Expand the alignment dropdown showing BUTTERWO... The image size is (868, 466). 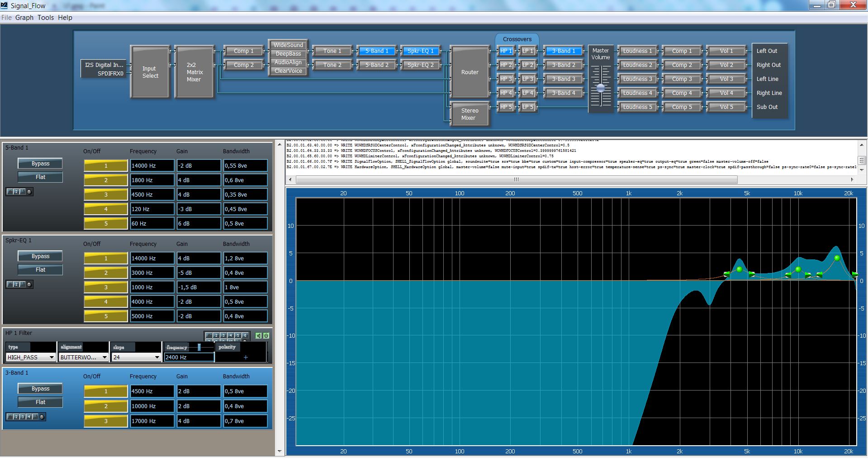[83, 357]
